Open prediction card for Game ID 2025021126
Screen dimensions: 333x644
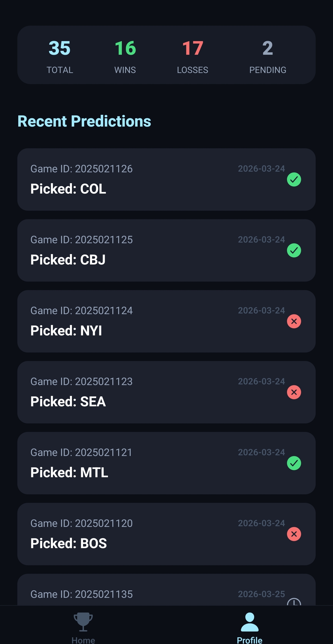tap(150, 179)
